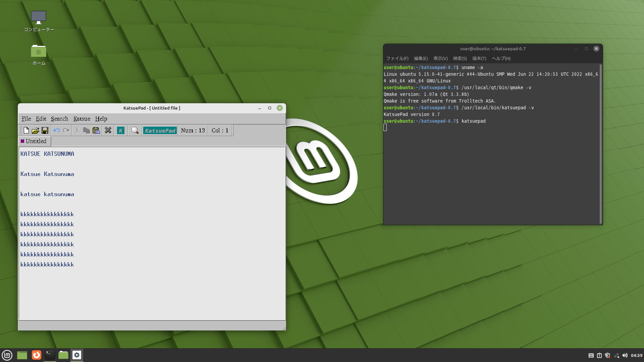This screenshot has width=644, height=362.
Task: Click the terminal vertical scrollbar
Action: 600,144
